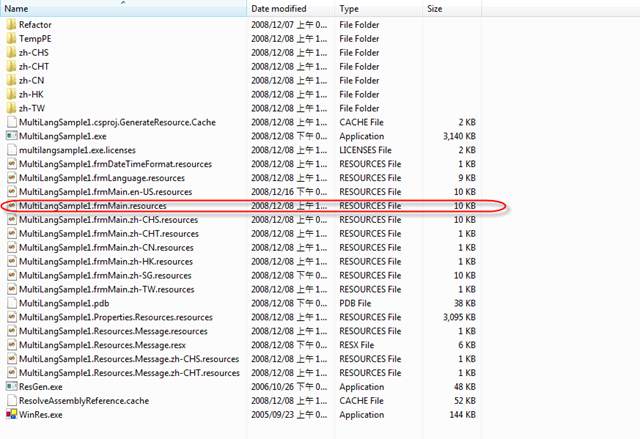The image size is (640, 439).
Task: Click the 2005/09/23 date modified cell
Action: [289, 415]
